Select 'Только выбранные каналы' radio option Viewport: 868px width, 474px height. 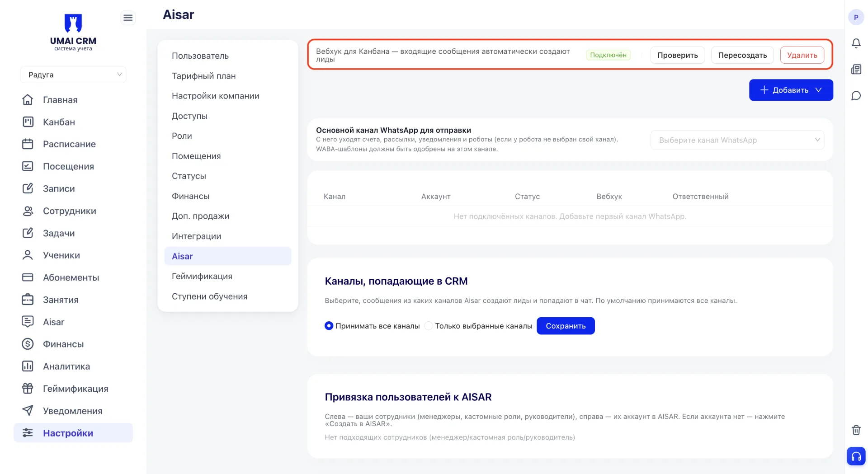click(x=429, y=326)
